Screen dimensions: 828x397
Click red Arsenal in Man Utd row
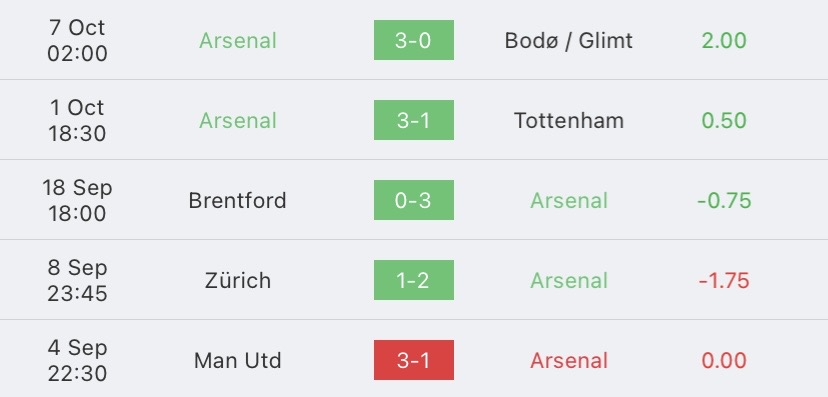click(569, 361)
